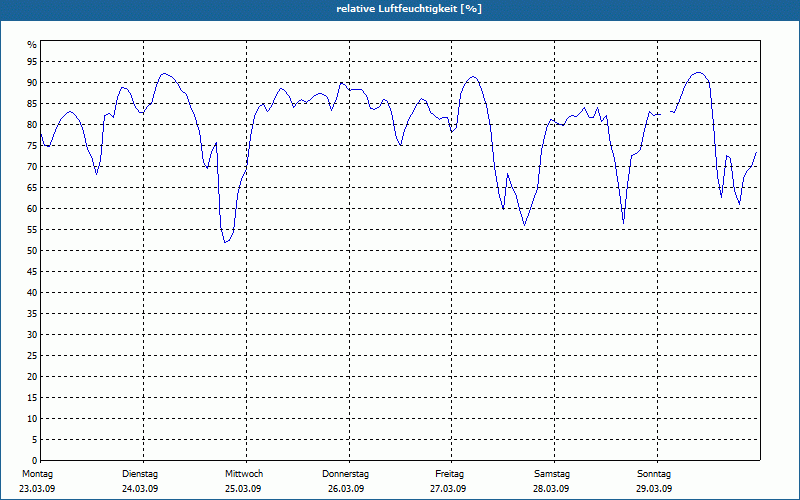Click the y-axis value 20
Viewport: 800px width, 500px height.
[x=32, y=377]
